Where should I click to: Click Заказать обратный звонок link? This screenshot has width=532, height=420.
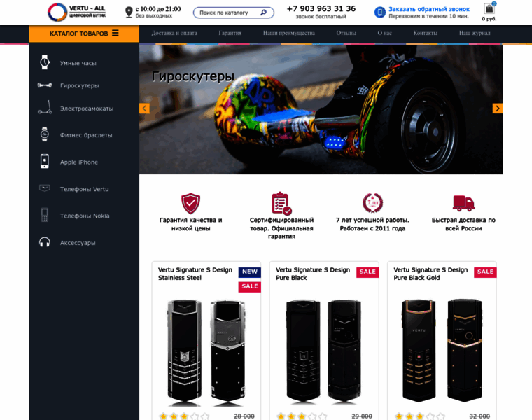pyautogui.click(x=429, y=9)
